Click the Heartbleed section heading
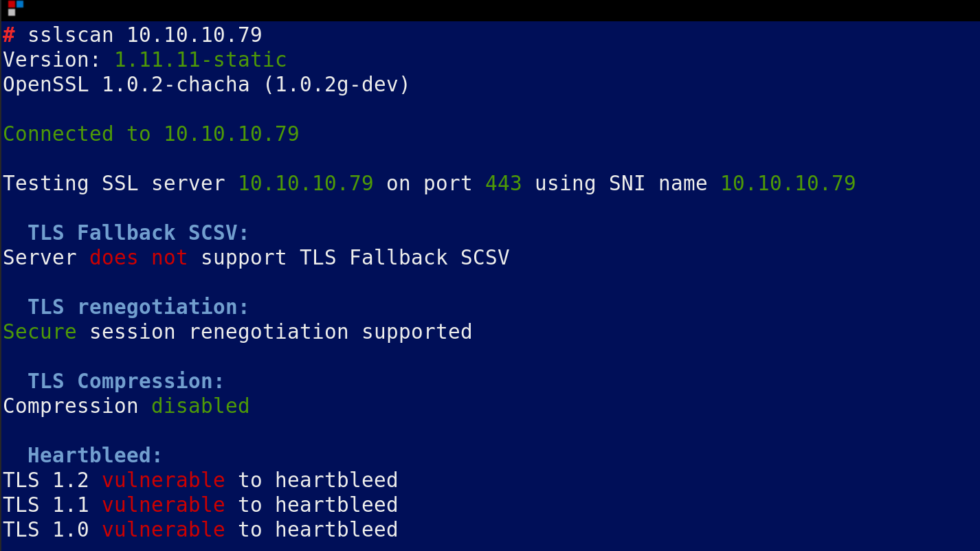This screenshot has width=980, height=551. (96, 456)
